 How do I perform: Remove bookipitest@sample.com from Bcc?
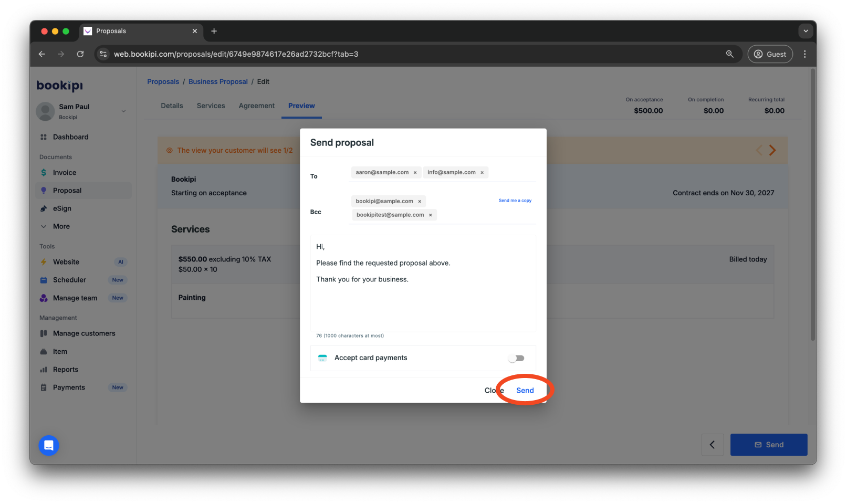(x=430, y=214)
